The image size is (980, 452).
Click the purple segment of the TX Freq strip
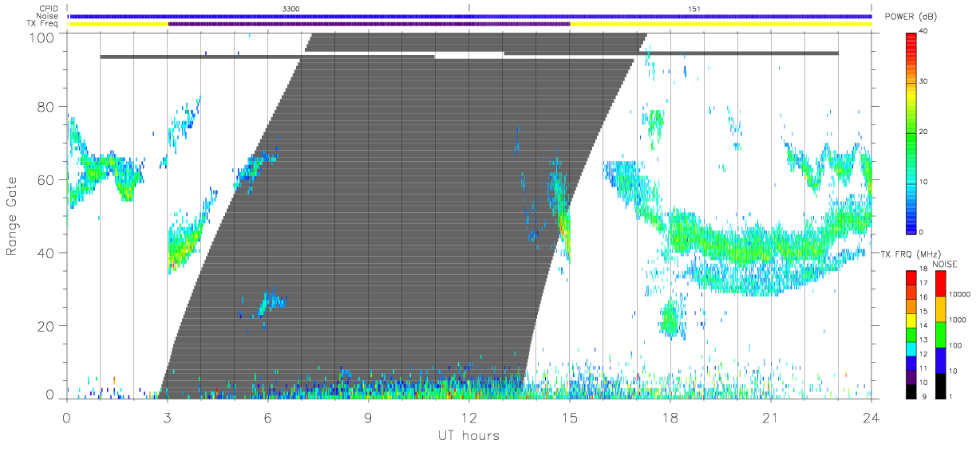(369, 24)
